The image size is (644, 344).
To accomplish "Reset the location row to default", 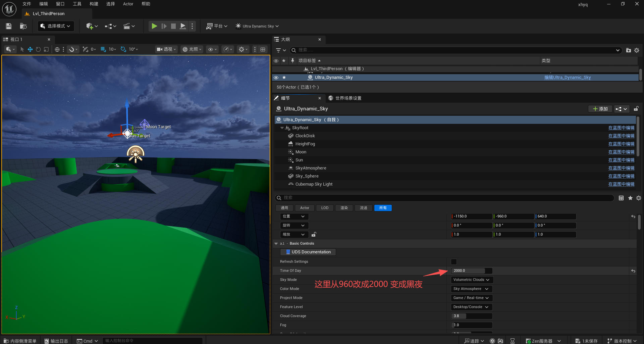I will tap(633, 216).
